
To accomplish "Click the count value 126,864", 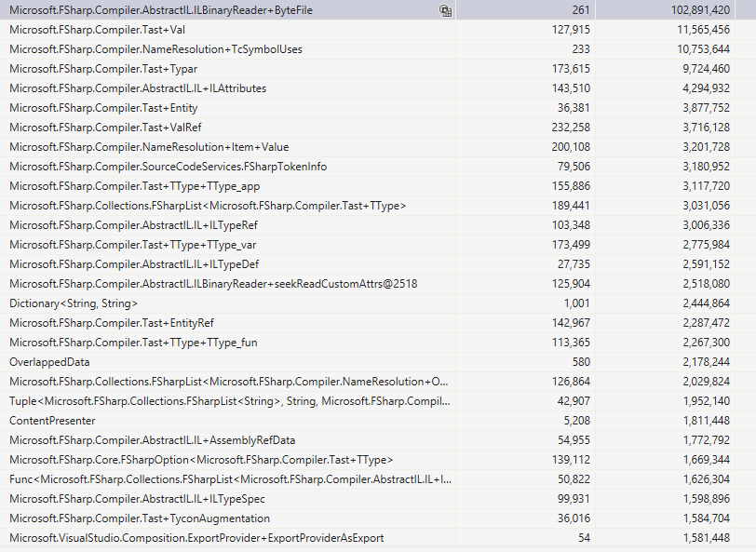I will pos(571,382).
